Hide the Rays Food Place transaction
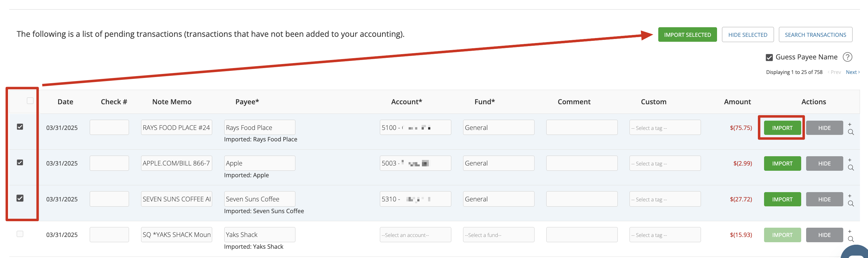868x258 pixels. tap(824, 128)
